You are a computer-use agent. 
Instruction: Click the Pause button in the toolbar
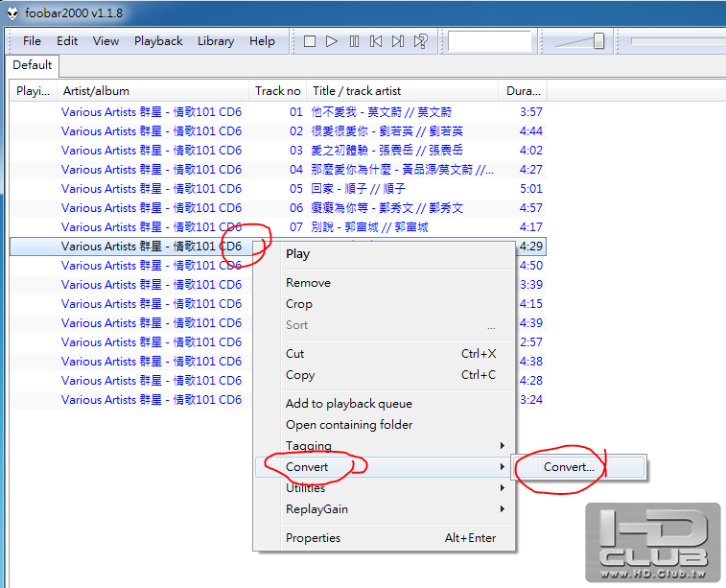(354, 41)
